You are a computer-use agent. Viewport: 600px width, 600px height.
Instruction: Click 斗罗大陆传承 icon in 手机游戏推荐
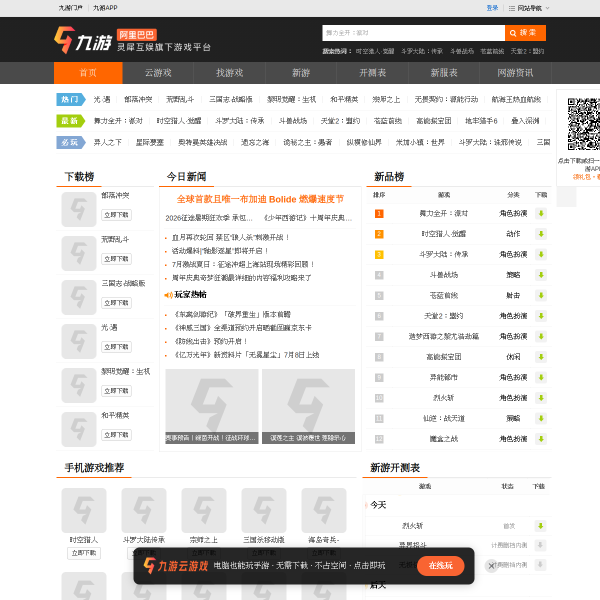point(144,510)
